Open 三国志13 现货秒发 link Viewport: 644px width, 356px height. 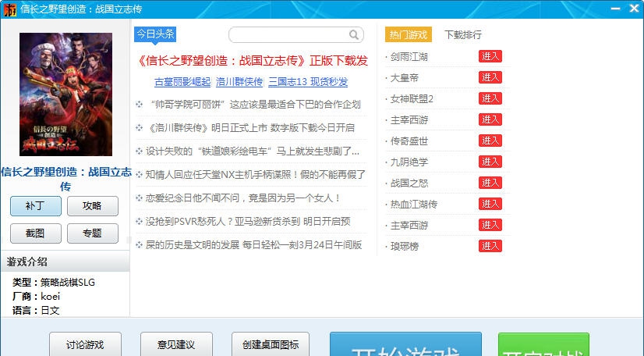(308, 82)
